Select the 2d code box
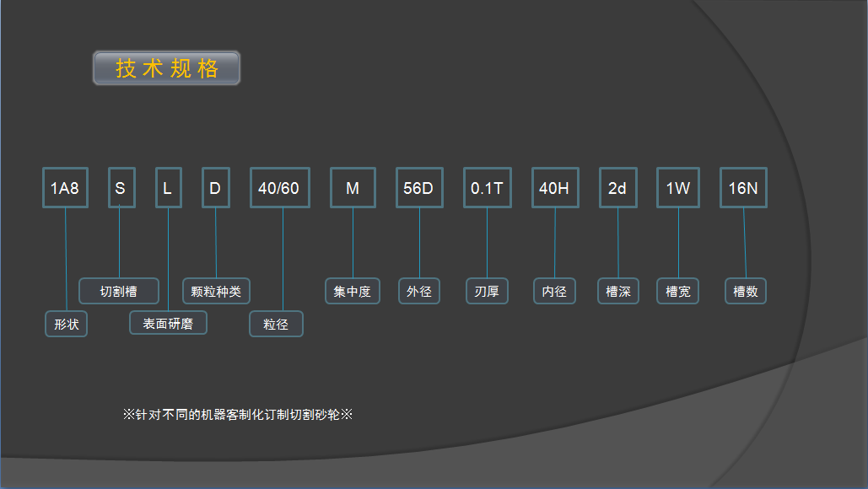868x489 pixels. (617, 188)
